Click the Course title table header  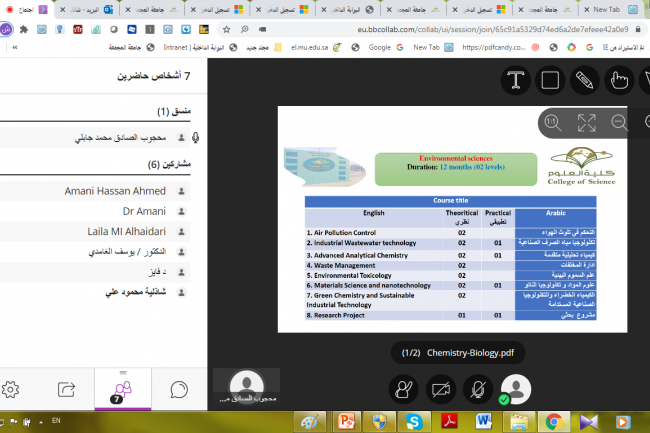coord(451,201)
